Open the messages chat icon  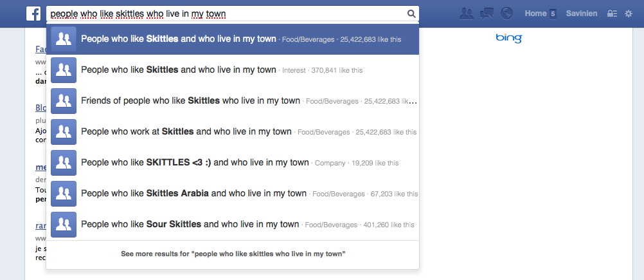point(487,14)
